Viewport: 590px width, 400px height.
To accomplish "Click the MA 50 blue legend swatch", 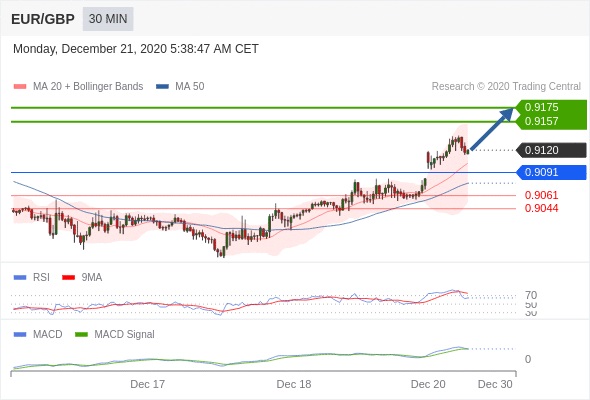I will point(162,87).
